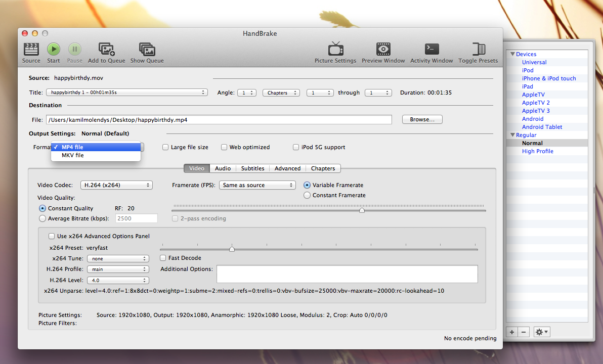Open the Show Queue icon
This screenshot has height=364, width=603.
tap(147, 50)
